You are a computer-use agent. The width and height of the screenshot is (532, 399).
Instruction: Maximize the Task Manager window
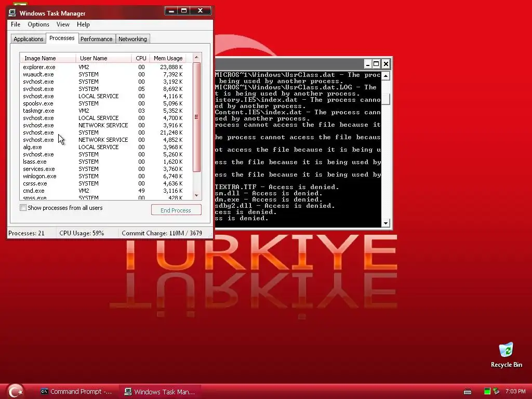(x=184, y=11)
